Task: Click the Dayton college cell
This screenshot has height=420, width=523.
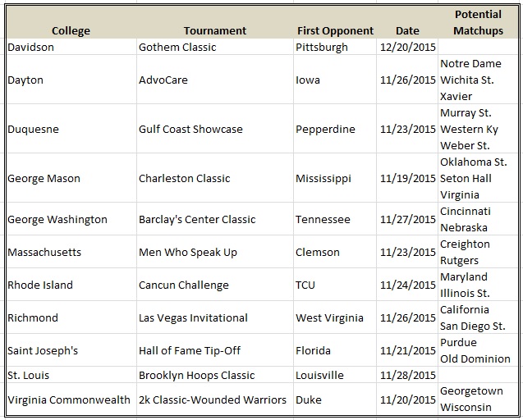Action: [x=25, y=80]
